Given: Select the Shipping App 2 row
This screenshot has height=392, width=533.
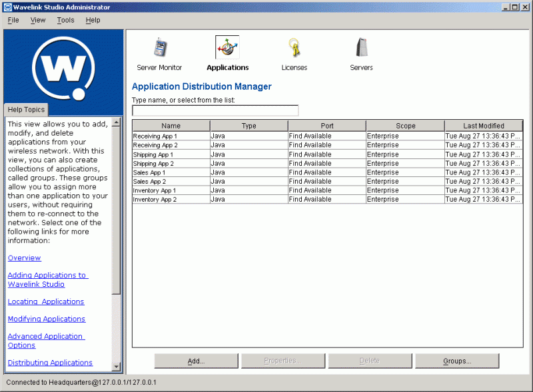Looking at the screenshot, I should click(327, 164).
